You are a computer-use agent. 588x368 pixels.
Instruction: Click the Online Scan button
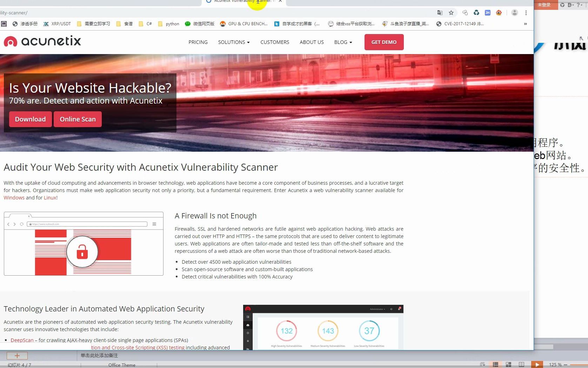click(x=78, y=119)
